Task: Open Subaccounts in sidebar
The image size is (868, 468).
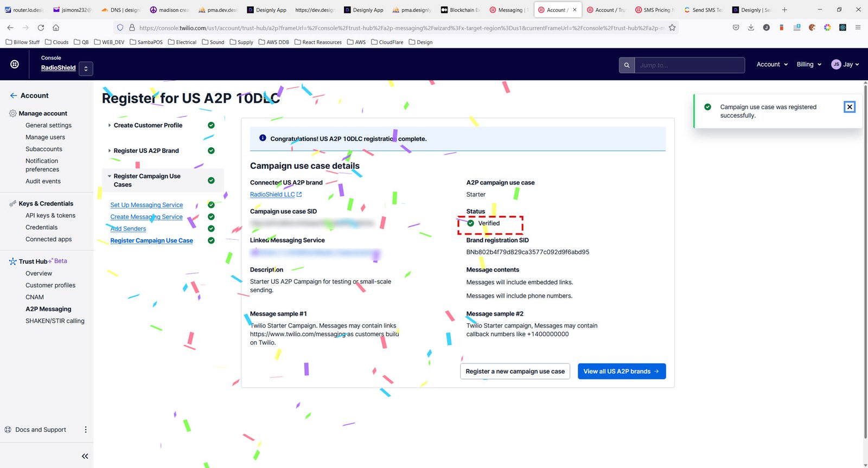Action: [43, 149]
